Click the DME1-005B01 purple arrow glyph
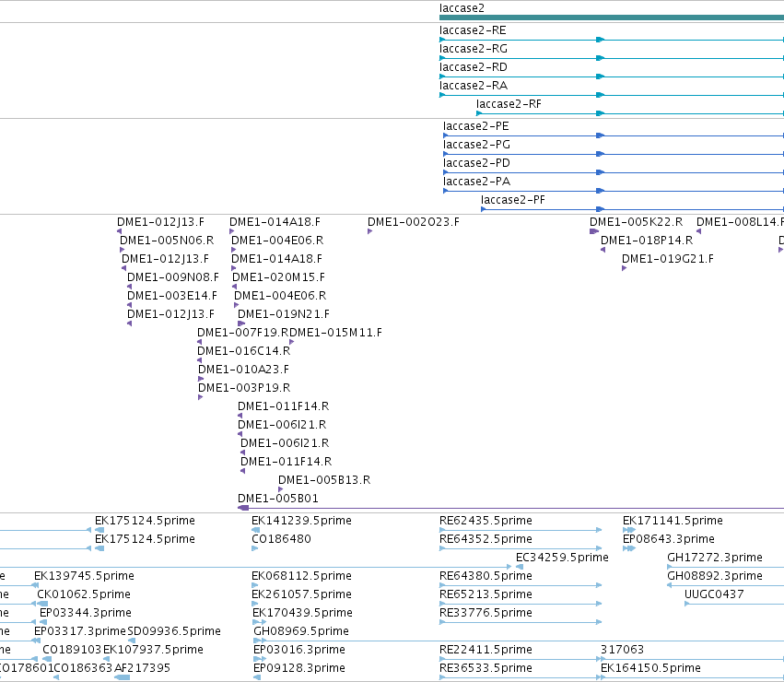784x682 pixels. click(243, 509)
